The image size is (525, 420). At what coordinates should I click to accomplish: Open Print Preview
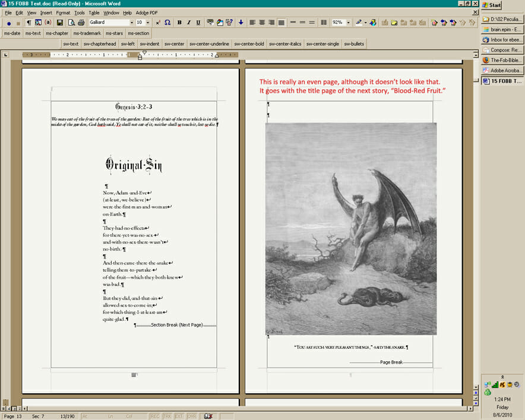71,23
